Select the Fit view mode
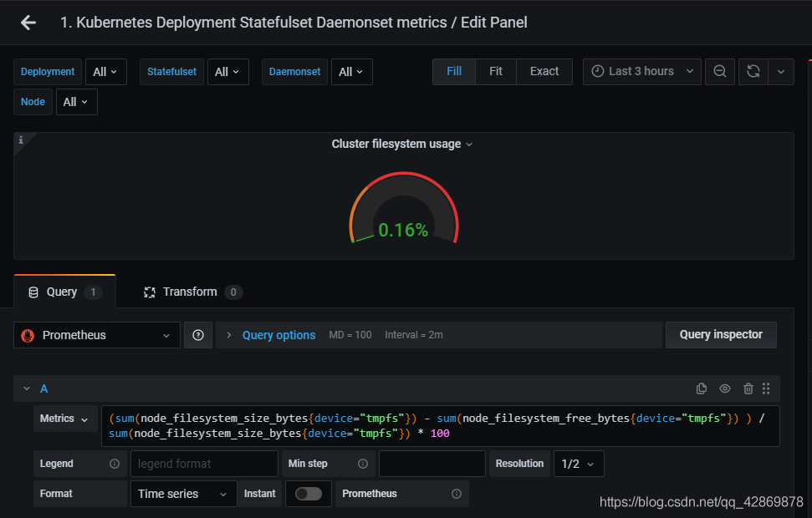 (496, 71)
